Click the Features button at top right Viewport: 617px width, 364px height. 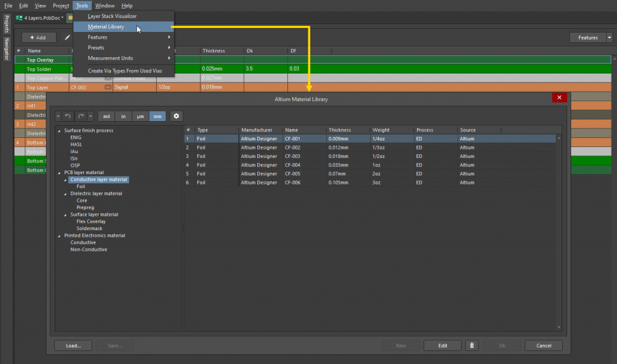point(588,37)
